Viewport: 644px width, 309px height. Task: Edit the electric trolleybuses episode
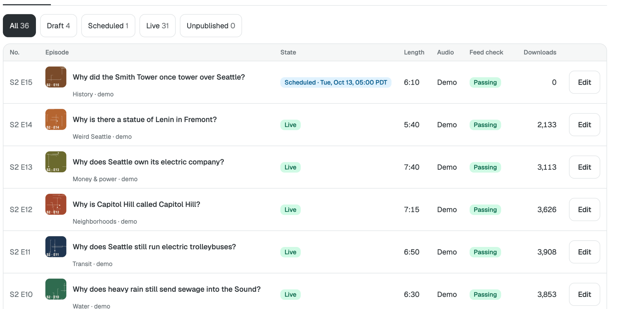pyautogui.click(x=584, y=252)
